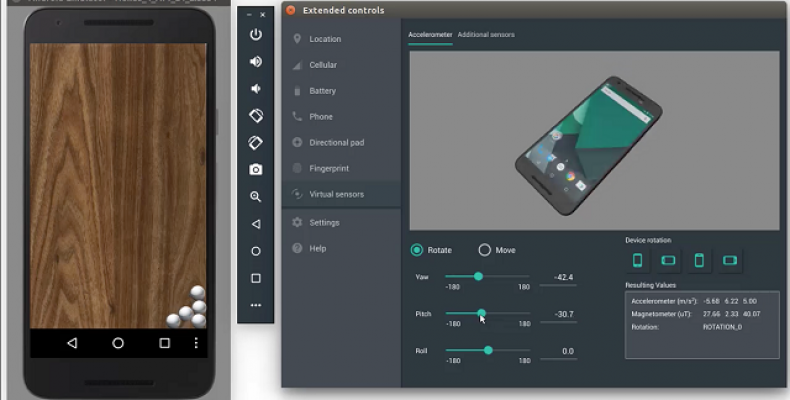Viewport: 790px width, 400px height.
Task: Tap the phone screen recents navigation button
Action: click(x=164, y=343)
